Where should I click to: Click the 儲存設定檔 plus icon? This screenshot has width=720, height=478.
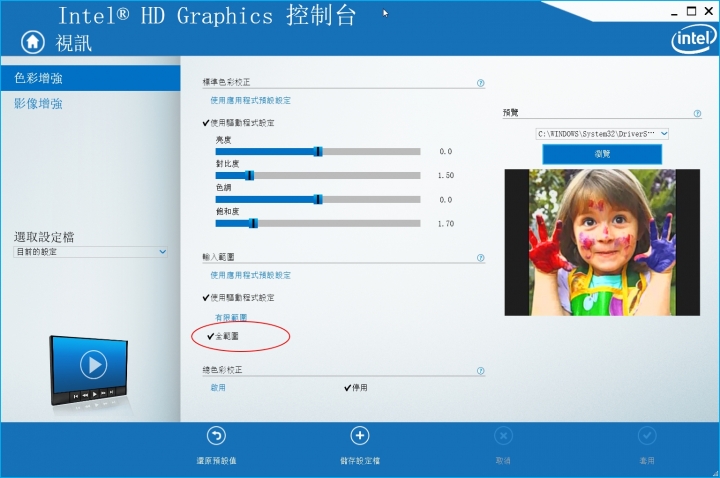tap(360, 436)
